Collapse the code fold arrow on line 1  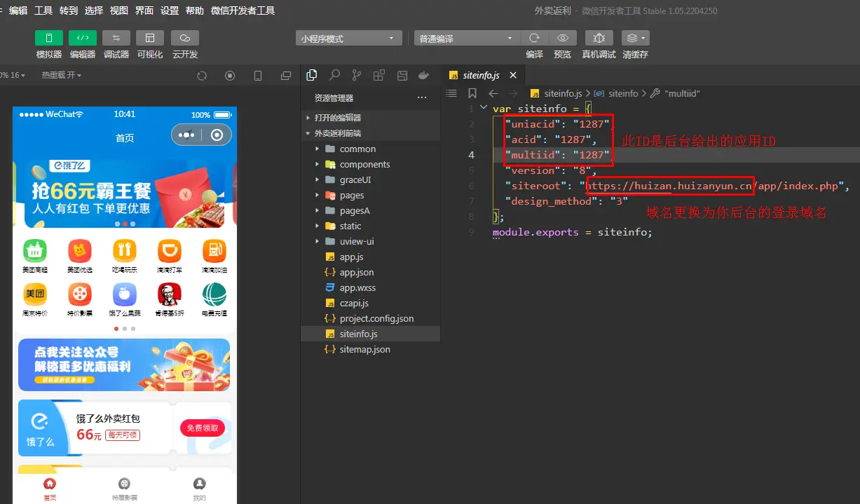[x=483, y=108]
